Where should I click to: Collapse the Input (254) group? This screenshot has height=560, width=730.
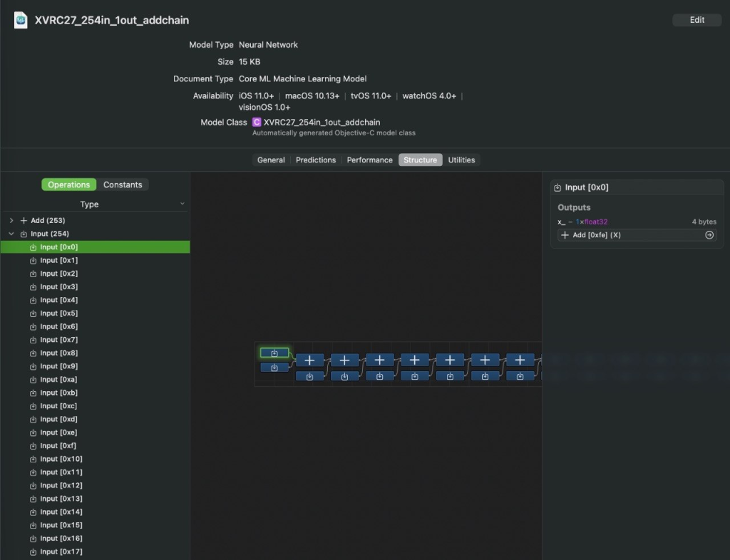pos(11,234)
